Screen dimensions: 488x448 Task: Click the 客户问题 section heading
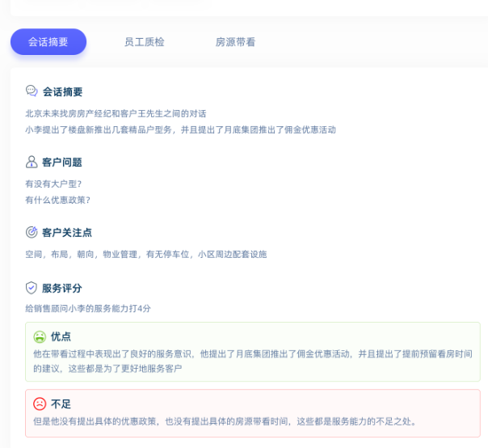62,162
